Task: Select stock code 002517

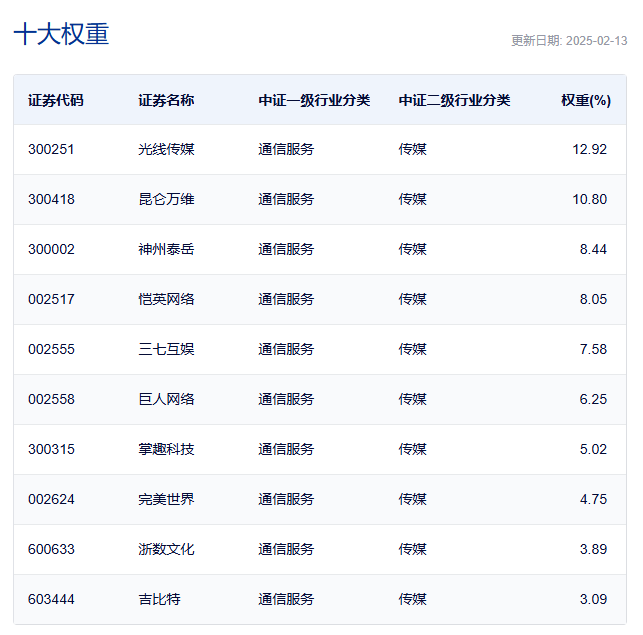Action: point(51,299)
